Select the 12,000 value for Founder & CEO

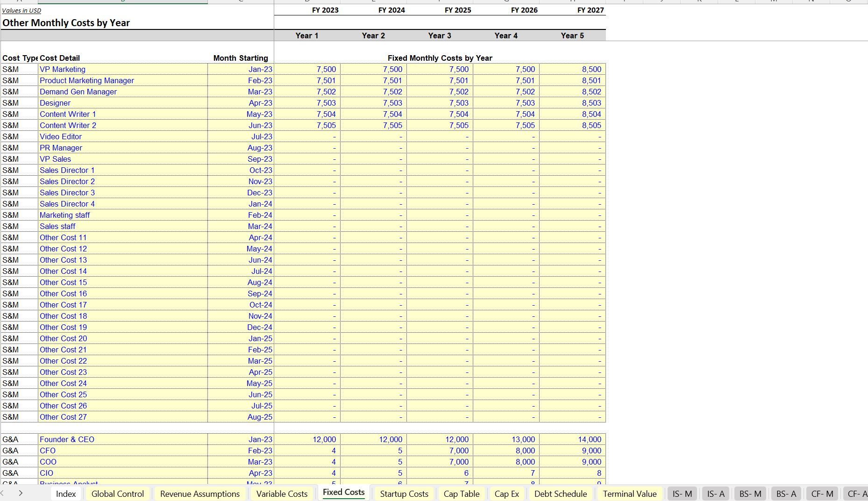click(326, 439)
